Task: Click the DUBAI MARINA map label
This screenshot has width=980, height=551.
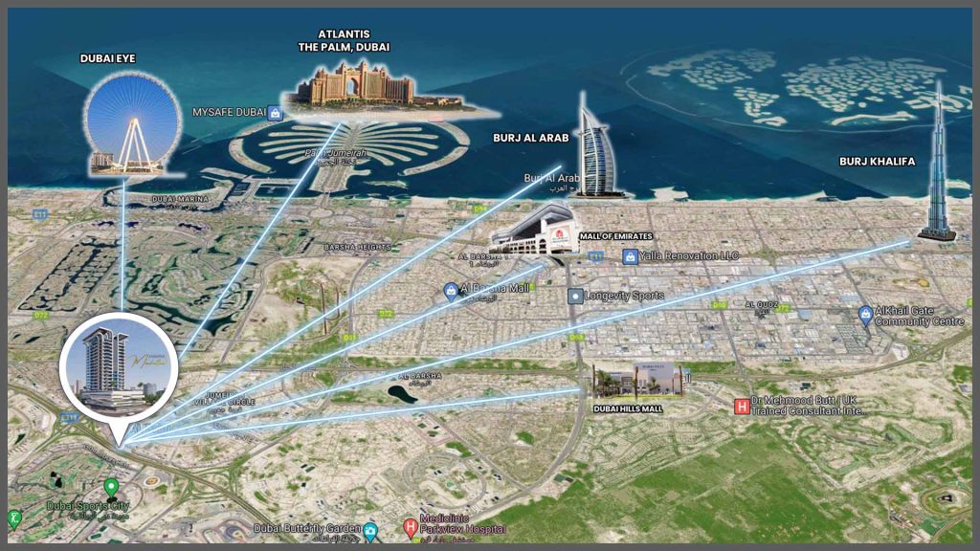Action: [x=181, y=199]
